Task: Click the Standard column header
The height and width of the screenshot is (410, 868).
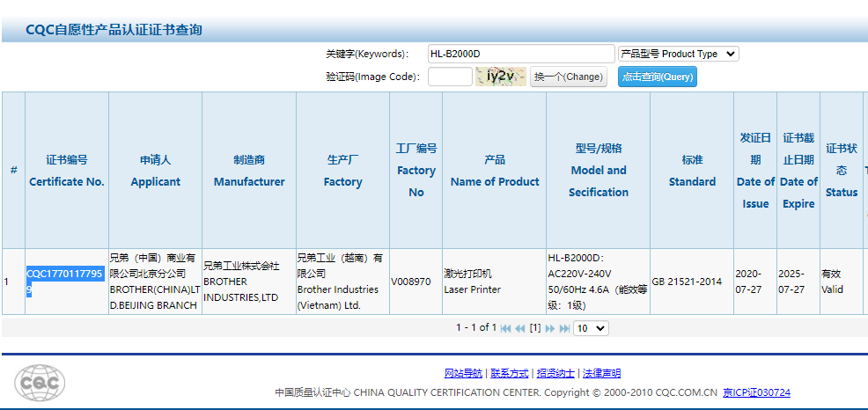Action: pyautogui.click(x=692, y=171)
